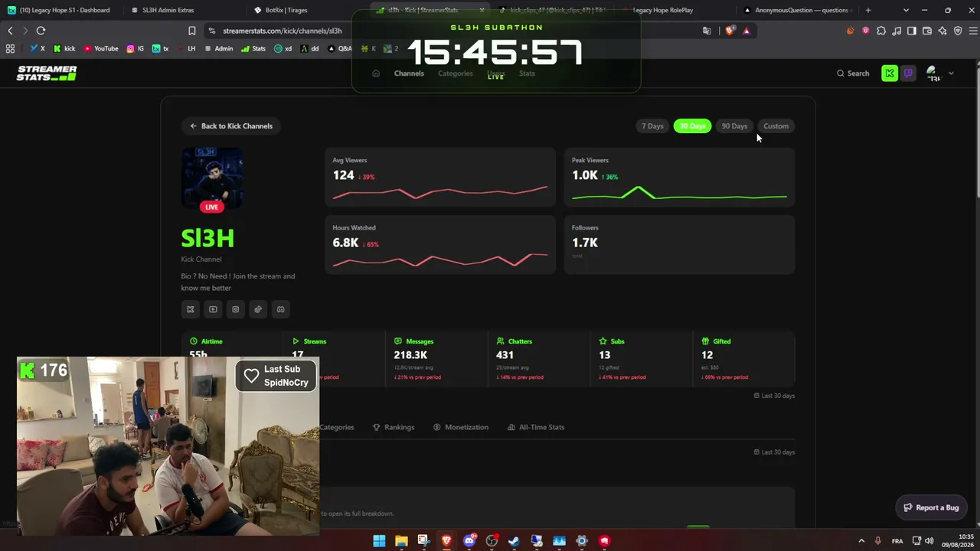The image size is (980, 551).
Task: Open the Discord social link icon
Action: coord(280,309)
